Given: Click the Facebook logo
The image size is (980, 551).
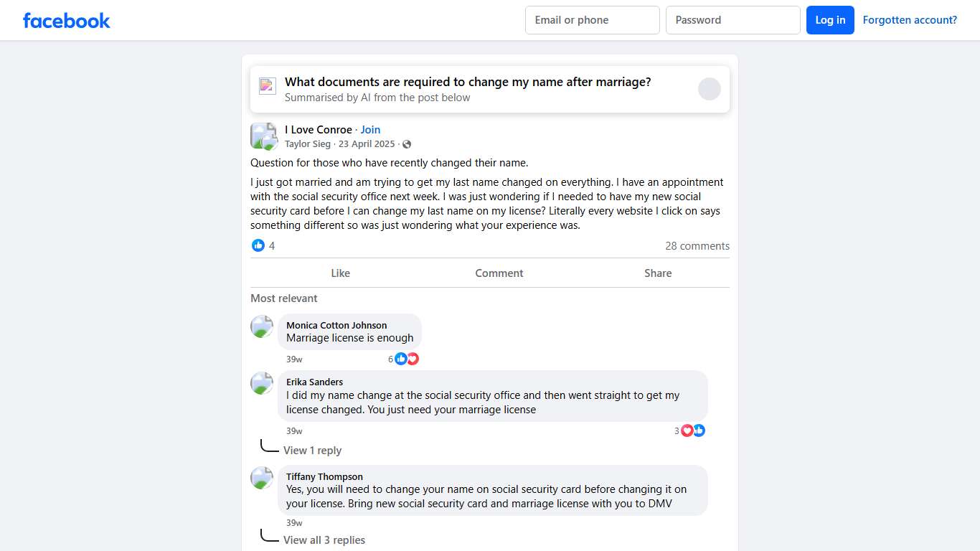Looking at the screenshot, I should click(x=67, y=20).
